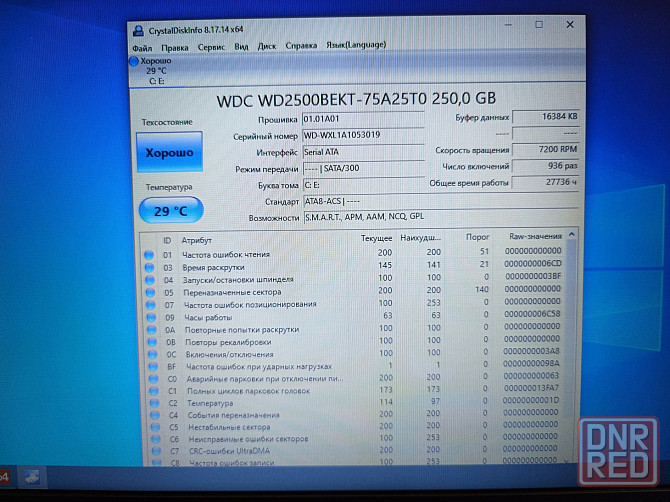670x502 pixels.
Task: Click the CrystalDiskInfo title bar app icon
Action: coord(138,31)
